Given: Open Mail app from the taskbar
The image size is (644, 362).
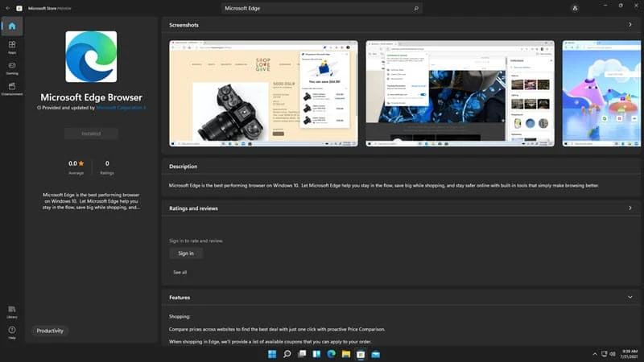Looking at the screenshot, I should click(x=376, y=354).
